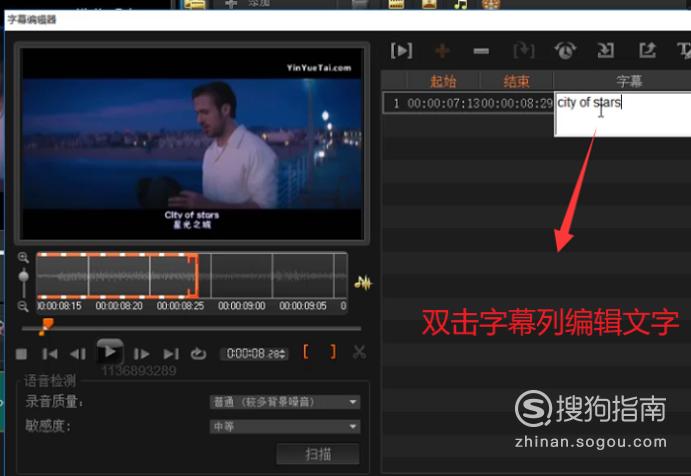The image size is (691, 476).
Task: Play the selected subtitle segment
Action: point(401,51)
